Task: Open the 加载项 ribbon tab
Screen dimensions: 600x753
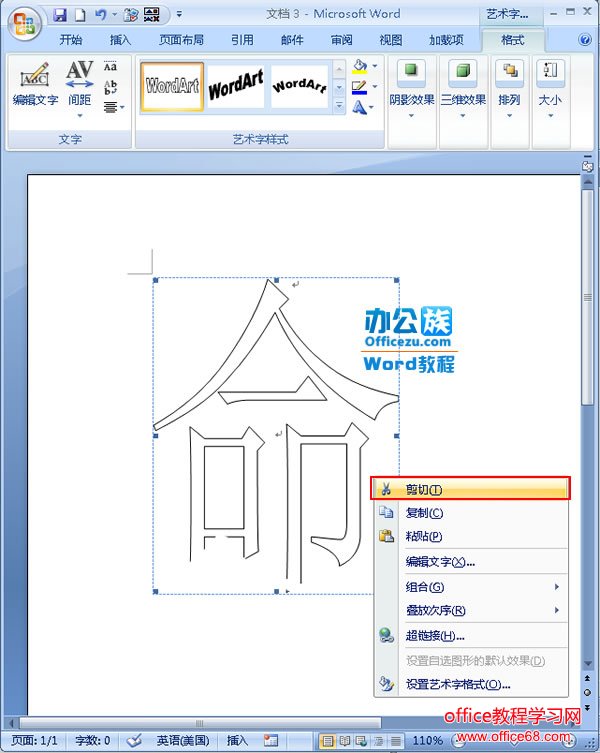Action: (446, 40)
